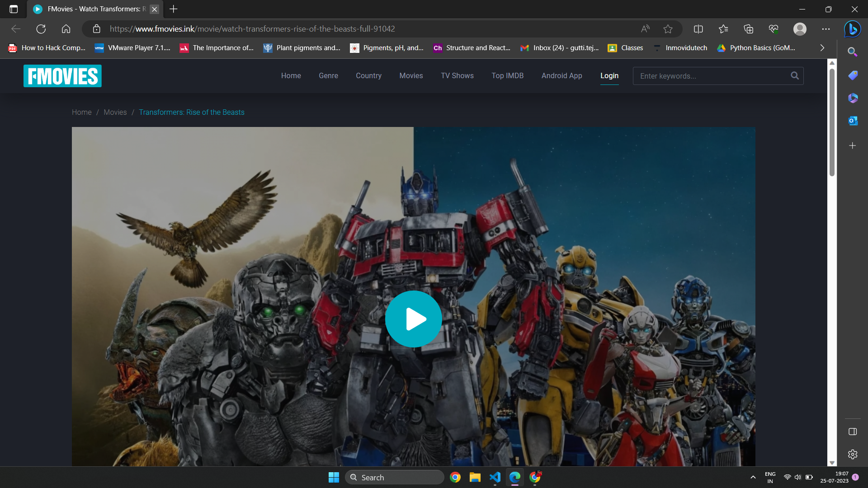Open the Android App link
The image size is (868, 488).
tap(561, 75)
